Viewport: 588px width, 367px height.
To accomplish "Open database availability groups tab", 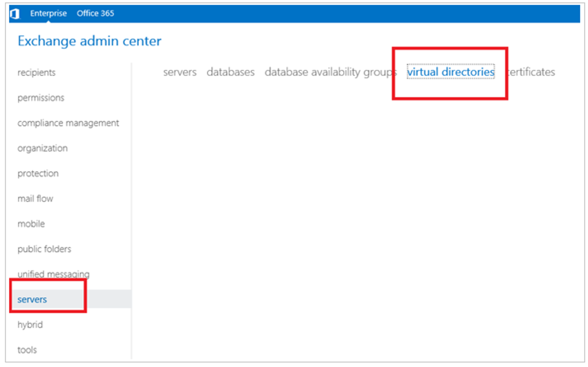I will [x=331, y=72].
